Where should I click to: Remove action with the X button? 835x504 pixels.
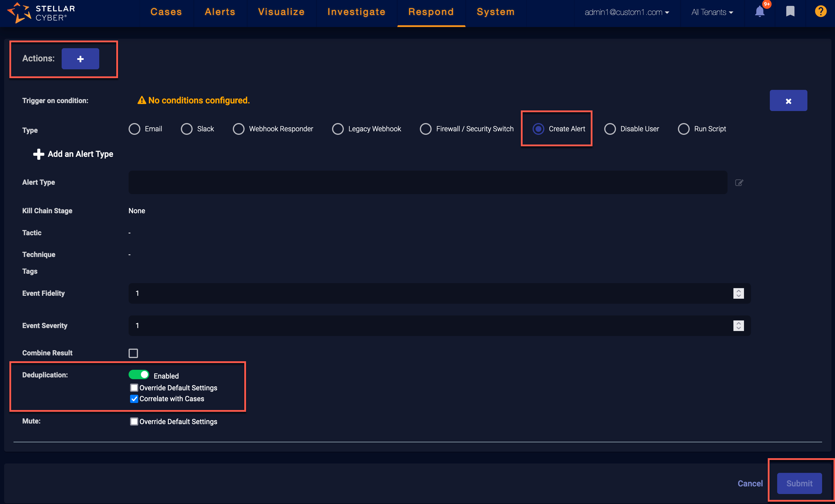pos(788,101)
